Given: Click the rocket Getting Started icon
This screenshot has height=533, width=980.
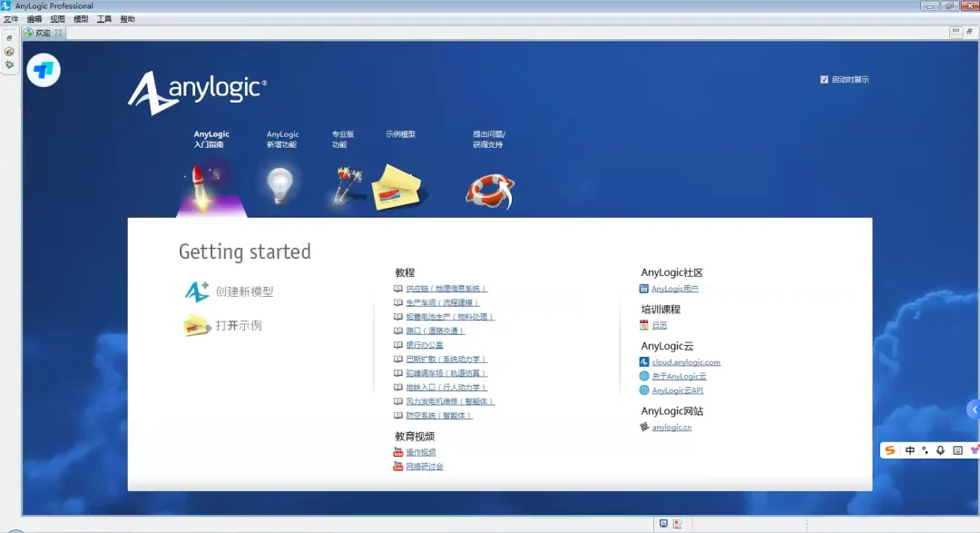Looking at the screenshot, I should [x=203, y=186].
